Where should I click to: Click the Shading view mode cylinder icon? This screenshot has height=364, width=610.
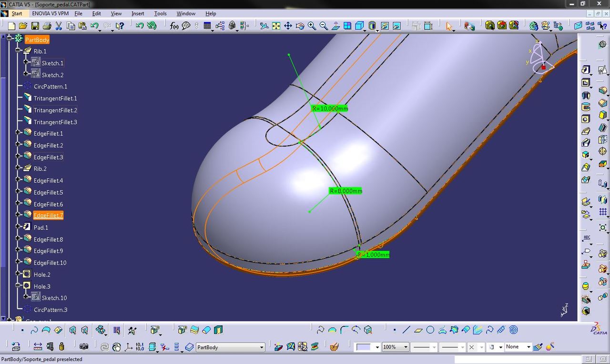coord(373,26)
